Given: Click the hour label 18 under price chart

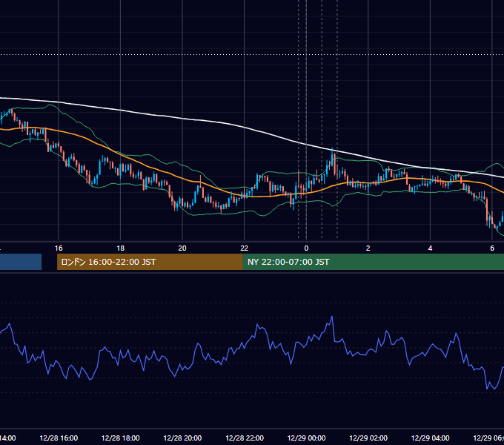Looking at the screenshot, I should click(x=121, y=248).
